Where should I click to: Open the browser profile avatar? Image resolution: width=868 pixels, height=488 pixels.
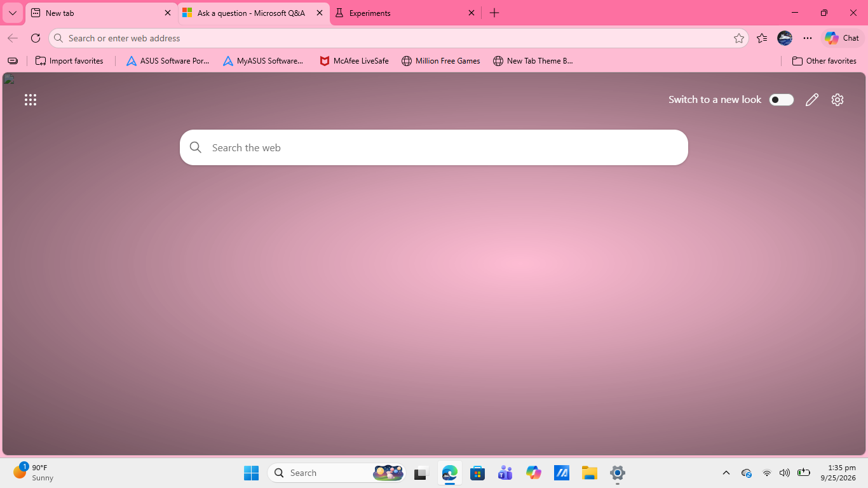785,38
